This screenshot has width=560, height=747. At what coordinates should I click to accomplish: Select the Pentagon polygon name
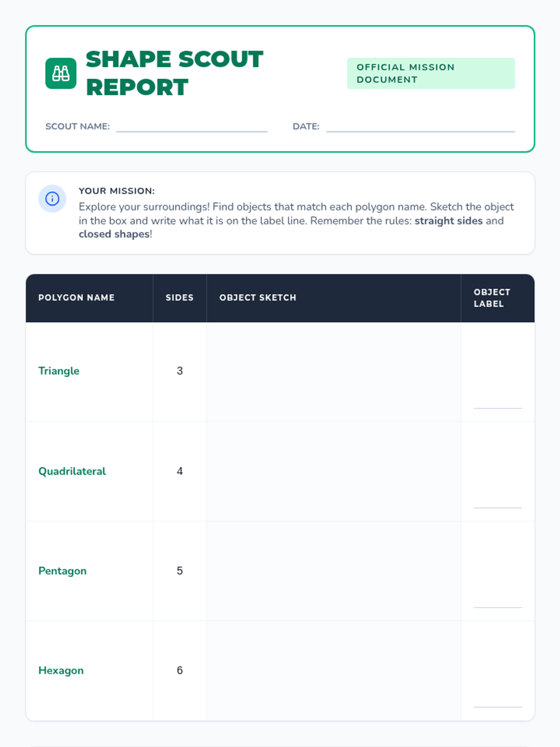click(63, 571)
